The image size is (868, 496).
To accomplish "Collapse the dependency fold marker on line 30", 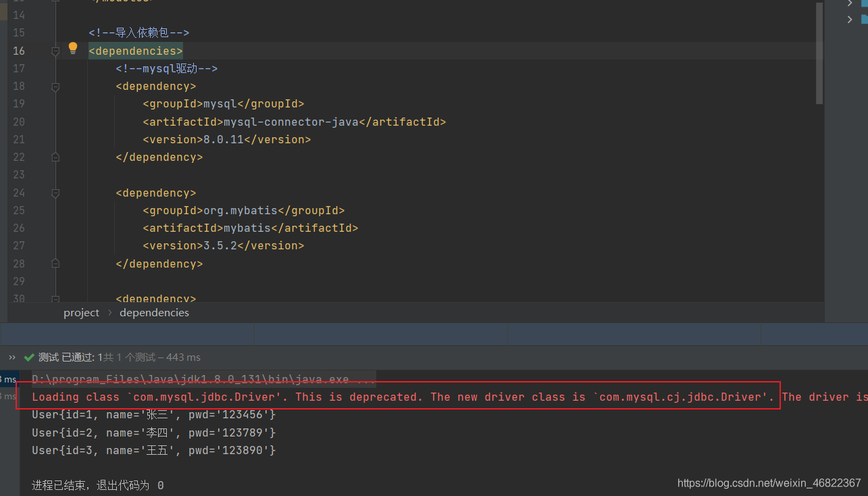I will [55, 299].
